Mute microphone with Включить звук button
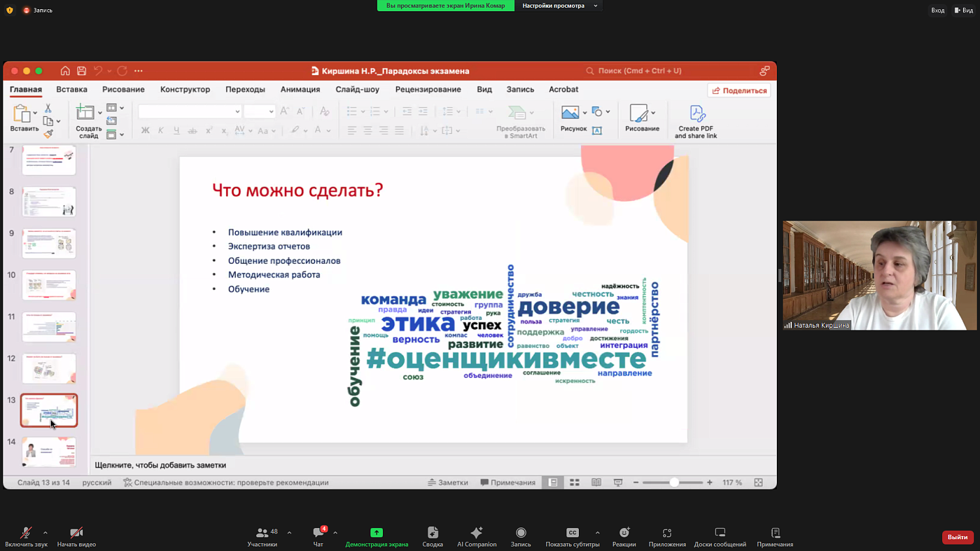980x551 pixels. coord(26,535)
